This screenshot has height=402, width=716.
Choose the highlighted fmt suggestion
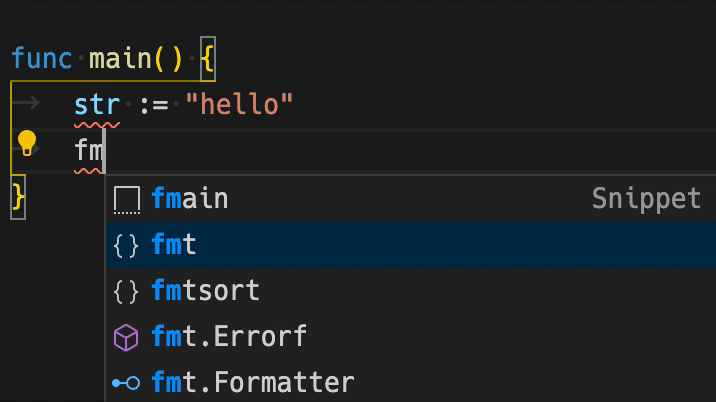174,245
